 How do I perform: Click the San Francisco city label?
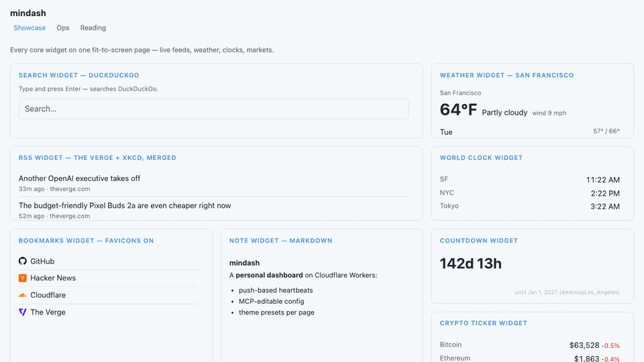(x=460, y=93)
